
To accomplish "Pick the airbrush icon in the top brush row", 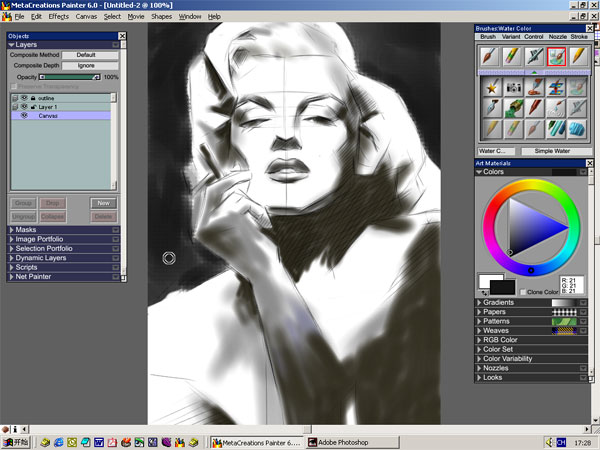I will point(534,57).
